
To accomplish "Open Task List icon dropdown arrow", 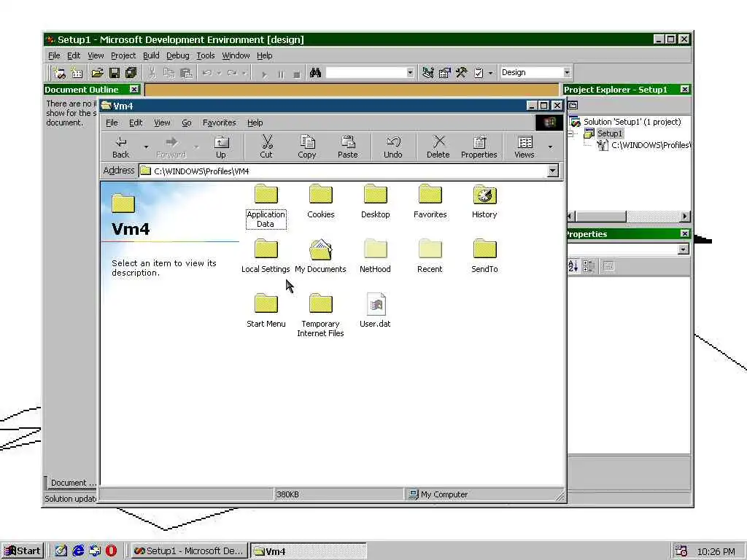I will tap(491, 73).
